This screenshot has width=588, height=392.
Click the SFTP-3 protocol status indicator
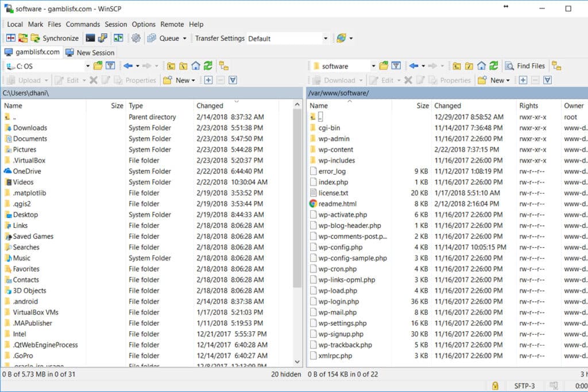point(524,386)
